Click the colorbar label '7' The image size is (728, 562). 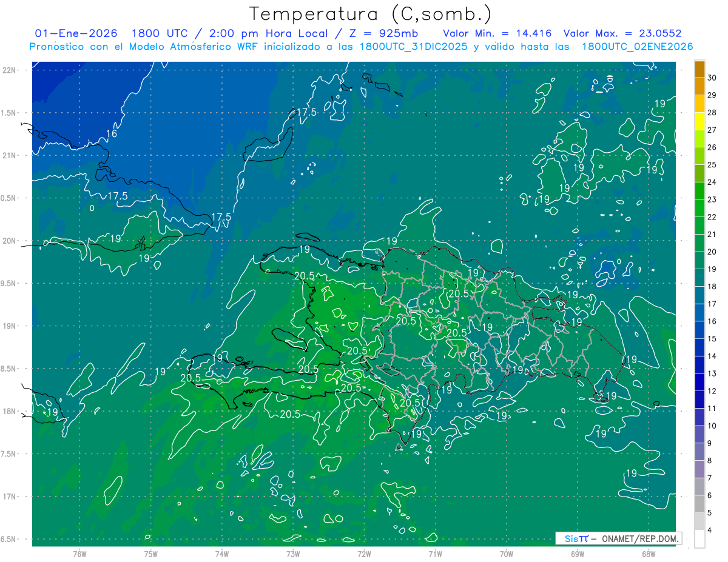point(710,478)
